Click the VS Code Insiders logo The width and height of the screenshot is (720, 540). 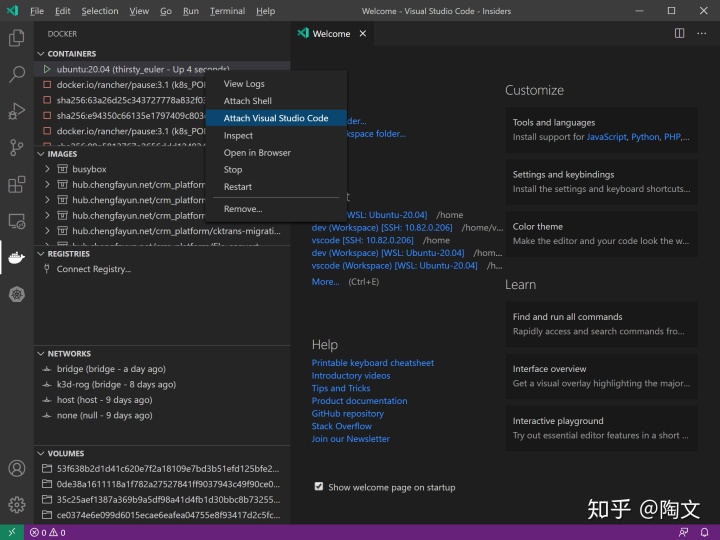click(x=12, y=11)
